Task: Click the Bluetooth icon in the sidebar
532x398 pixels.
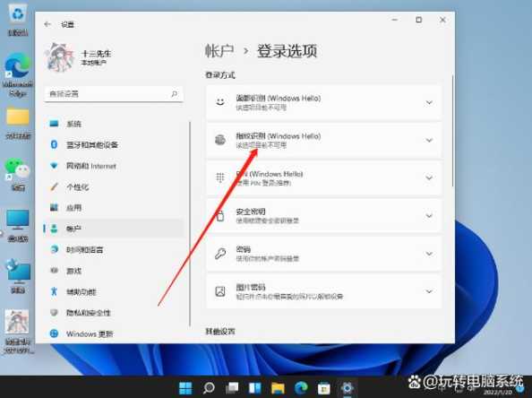Action: click(x=54, y=144)
